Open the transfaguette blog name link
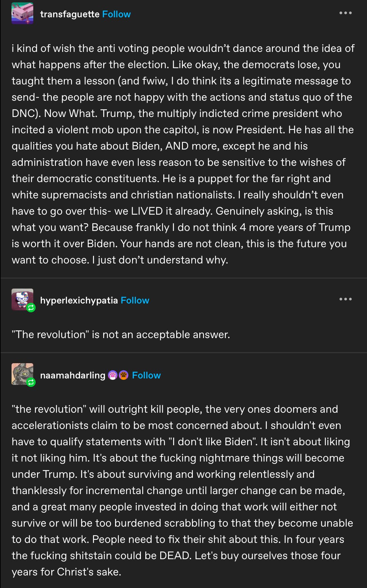The width and height of the screenshot is (367, 588). point(70,14)
